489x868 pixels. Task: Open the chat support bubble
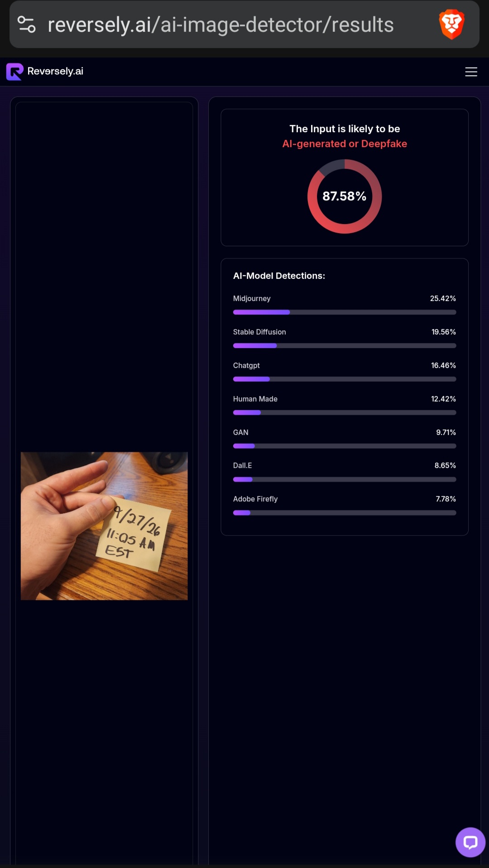pyautogui.click(x=470, y=842)
